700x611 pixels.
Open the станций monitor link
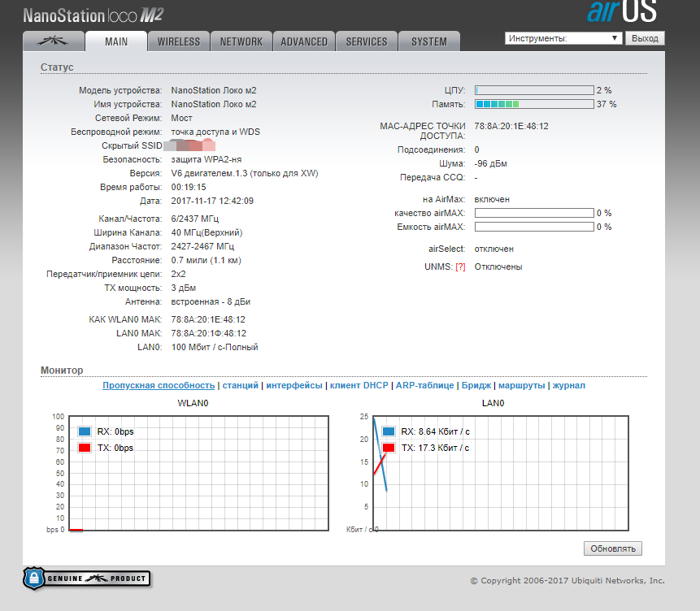(240, 385)
